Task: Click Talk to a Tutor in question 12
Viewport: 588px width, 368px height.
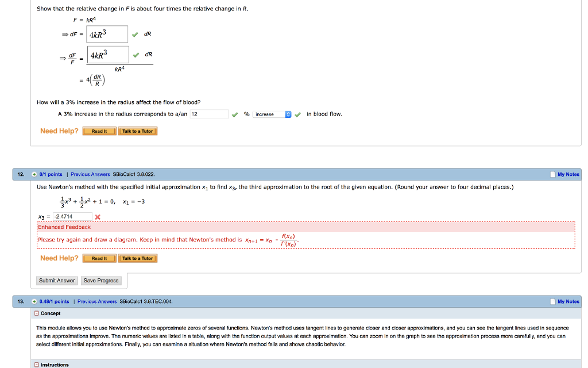Action: [x=138, y=258]
